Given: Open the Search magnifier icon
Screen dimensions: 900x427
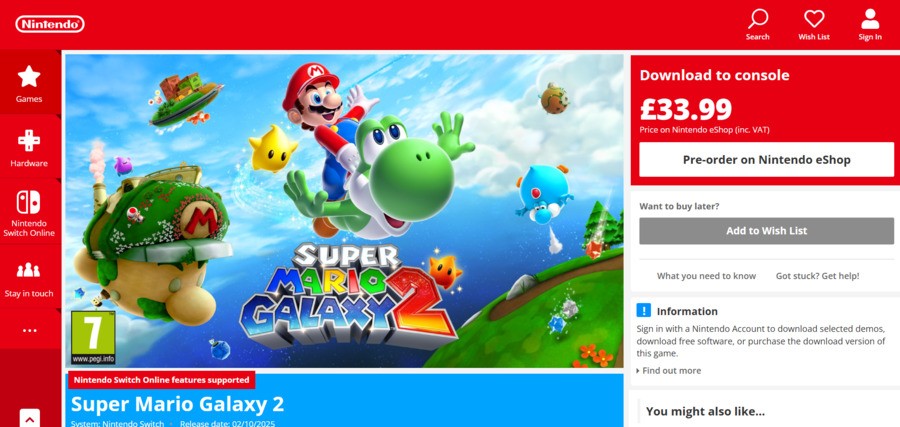Looking at the screenshot, I should (x=758, y=19).
